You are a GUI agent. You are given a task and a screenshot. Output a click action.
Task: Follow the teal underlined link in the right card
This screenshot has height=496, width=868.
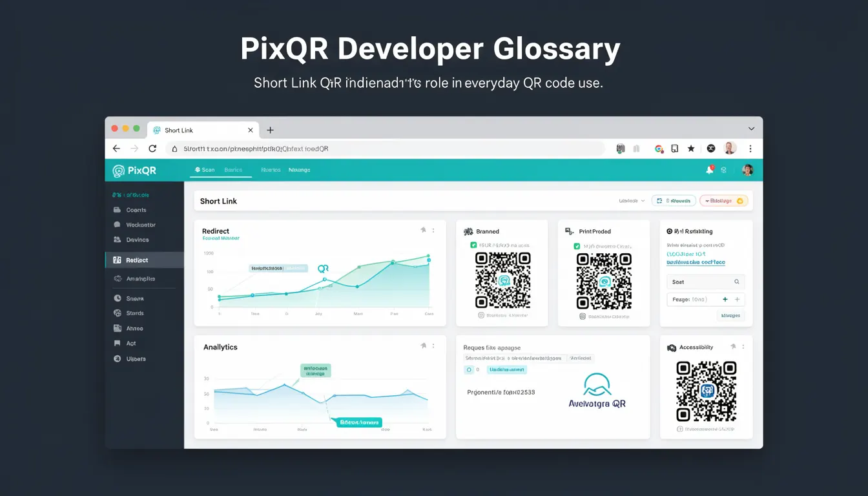pyautogui.click(x=696, y=263)
